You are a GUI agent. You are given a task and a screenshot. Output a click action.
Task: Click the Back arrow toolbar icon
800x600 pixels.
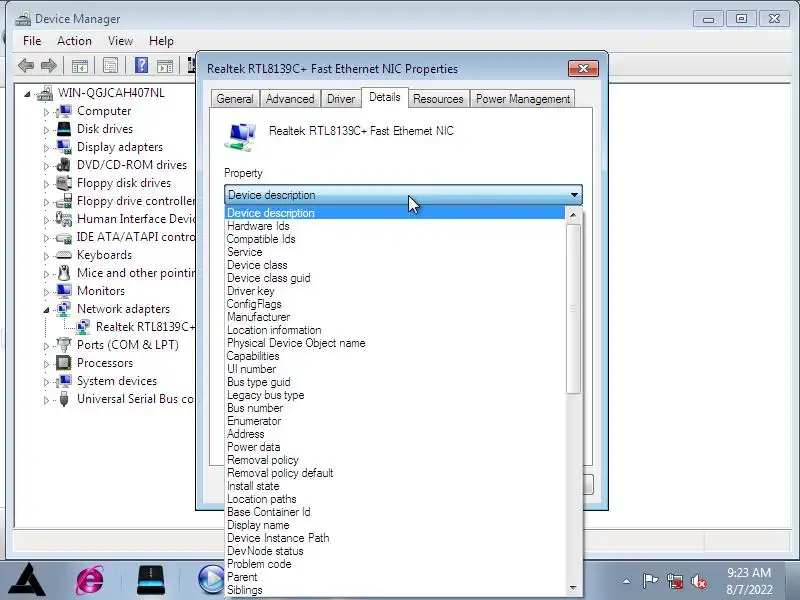coord(26,65)
